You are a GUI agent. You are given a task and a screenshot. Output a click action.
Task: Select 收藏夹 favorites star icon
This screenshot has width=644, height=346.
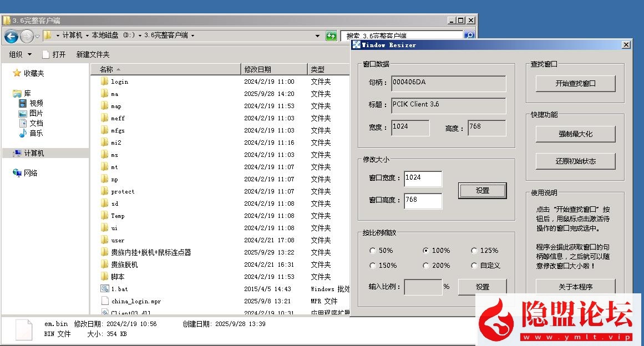17,73
